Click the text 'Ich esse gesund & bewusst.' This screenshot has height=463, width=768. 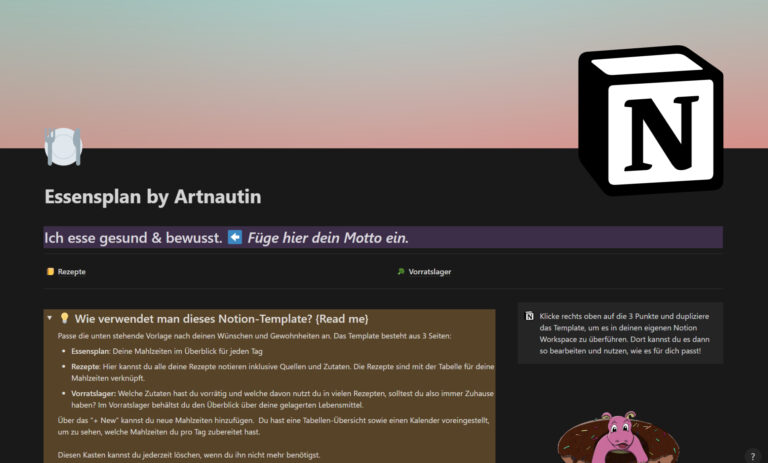point(133,238)
